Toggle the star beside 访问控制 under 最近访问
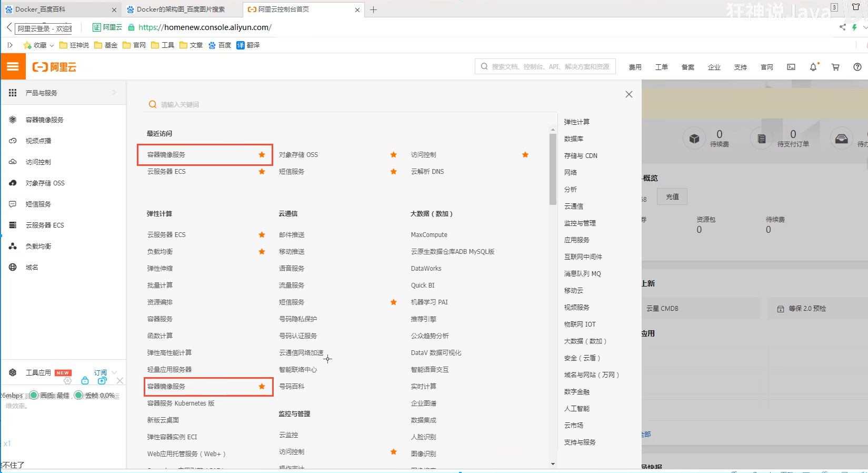 pos(525,154)
